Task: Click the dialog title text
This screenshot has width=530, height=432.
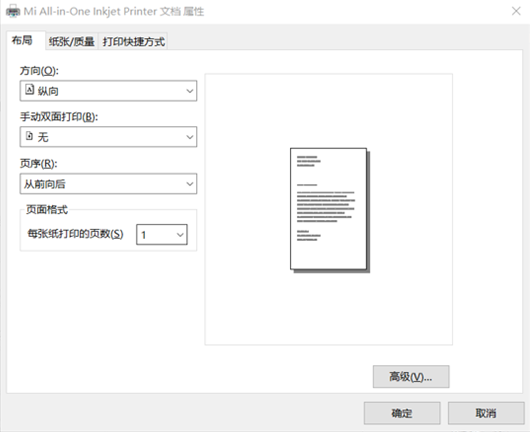Action: click(x=114, y=11)
